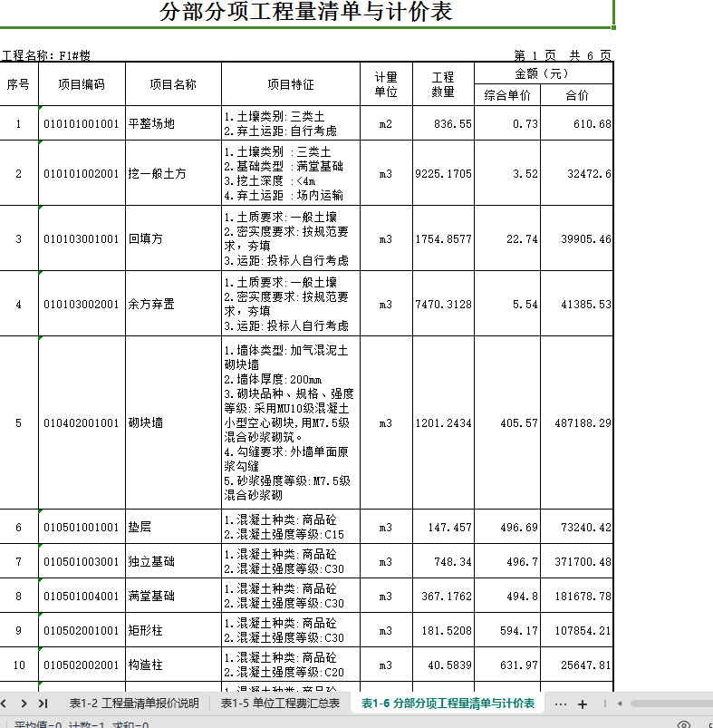
Task: Select total price cell 25647.81
Action: point(576,665)
